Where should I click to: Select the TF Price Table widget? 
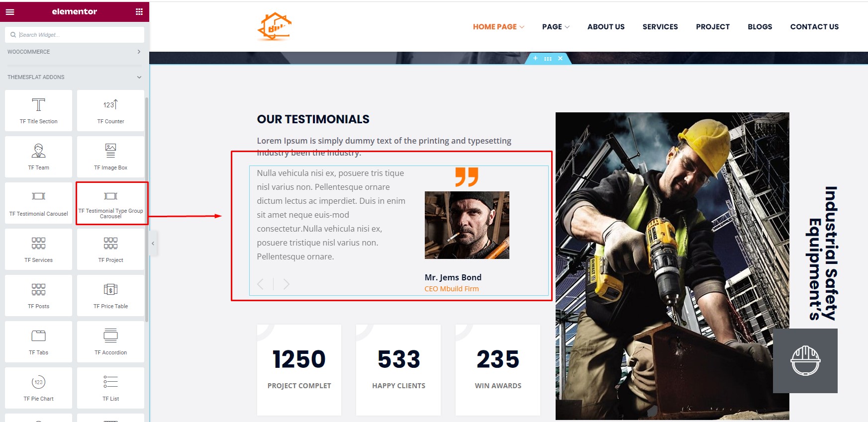coord(110,295)
